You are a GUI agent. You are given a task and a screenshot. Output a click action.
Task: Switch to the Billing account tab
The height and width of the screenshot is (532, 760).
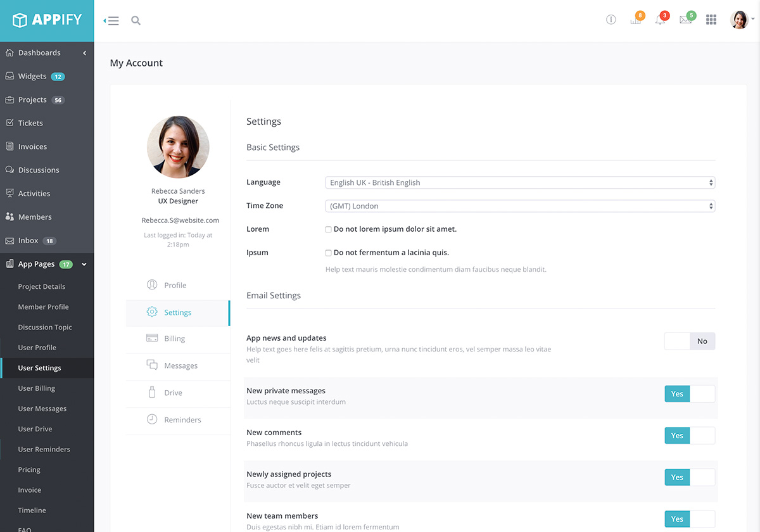[x=174, y=339]
